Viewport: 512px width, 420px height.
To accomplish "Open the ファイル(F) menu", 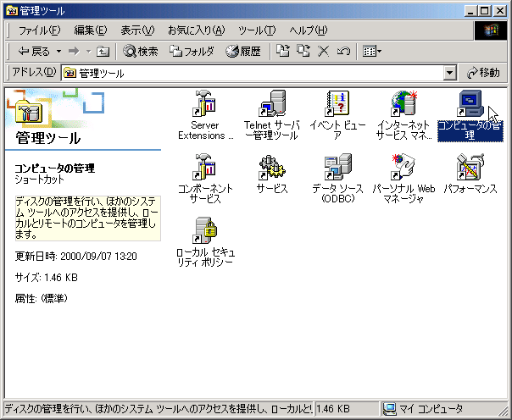I will 39,30.
